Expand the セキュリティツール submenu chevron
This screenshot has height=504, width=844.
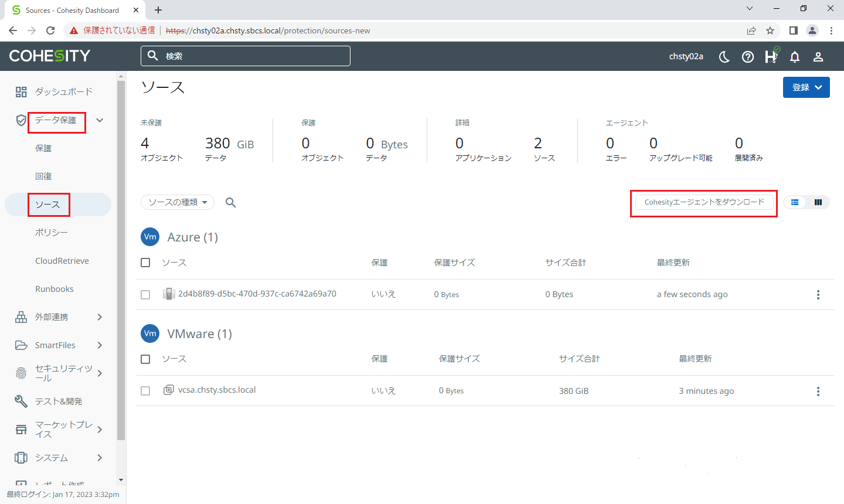click(x=100, y=373)
